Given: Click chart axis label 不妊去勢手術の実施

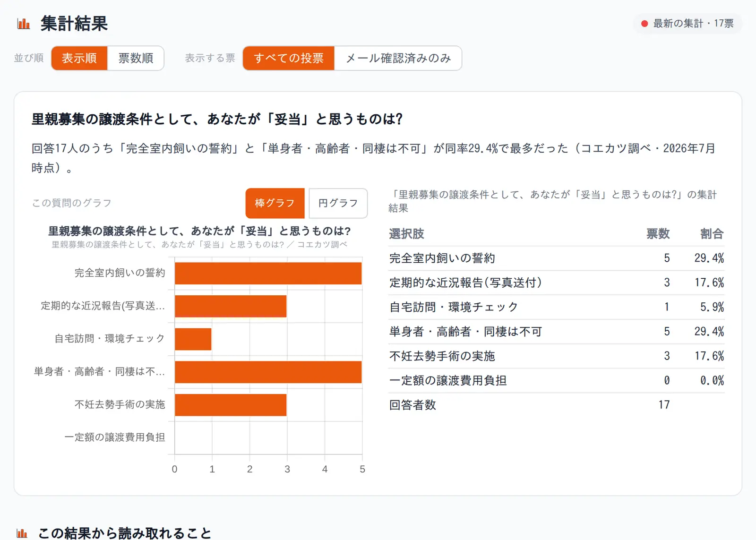Looking at the screenshot, I should [120, 404].
